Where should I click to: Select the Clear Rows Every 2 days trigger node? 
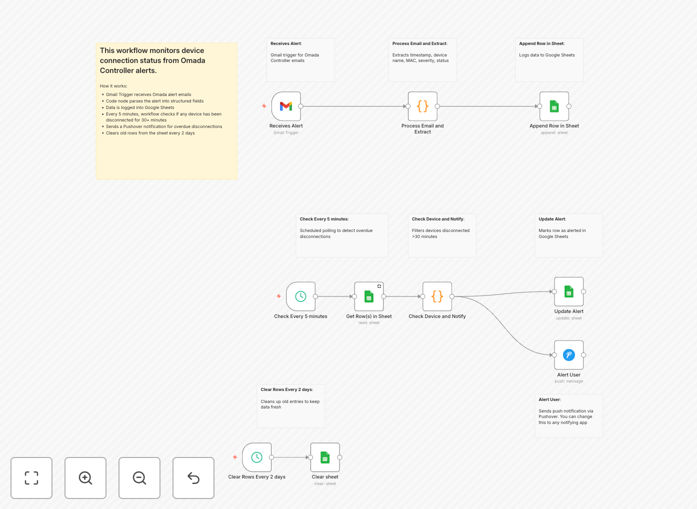click(257, 457)
